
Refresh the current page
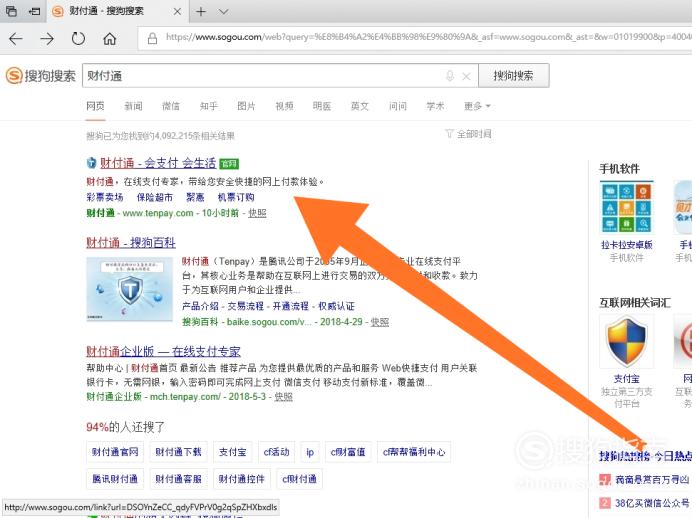coord(78,39)
